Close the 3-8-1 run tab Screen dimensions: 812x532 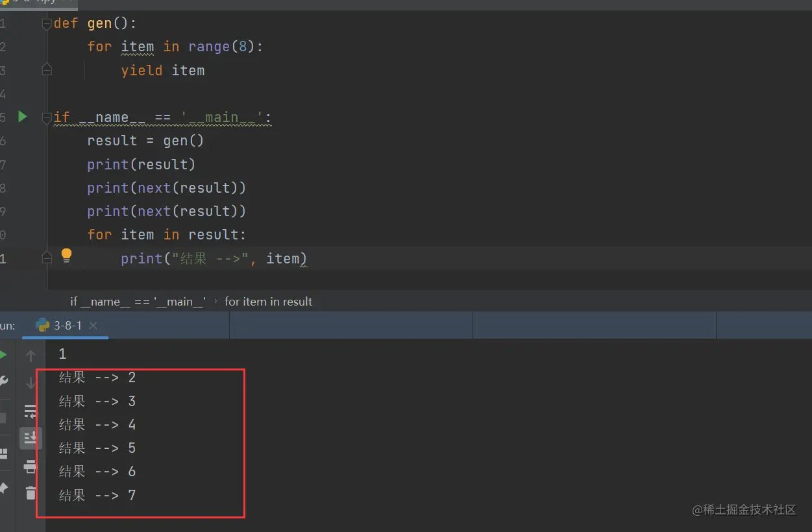pos(93,326)
